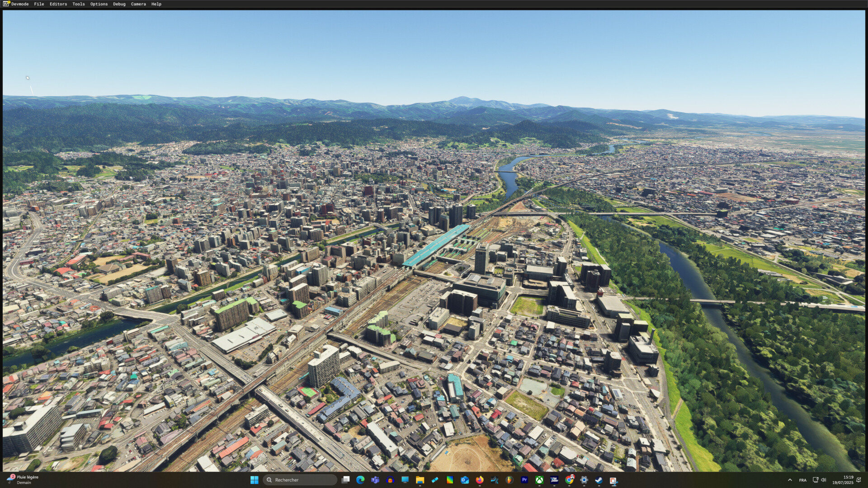Launch Microsoft Edge from taskbar
The width and height of the screenshot is (868, 488).
click(360, 480)
